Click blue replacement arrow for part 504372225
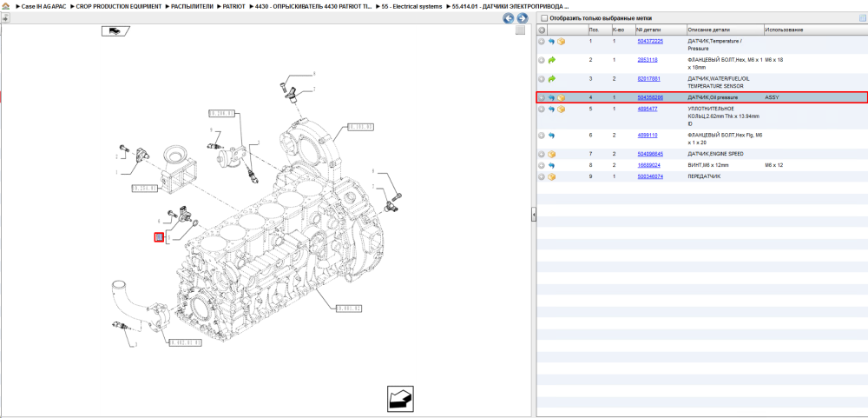Screen dimensions: 868x418 [x=551, y=42]
